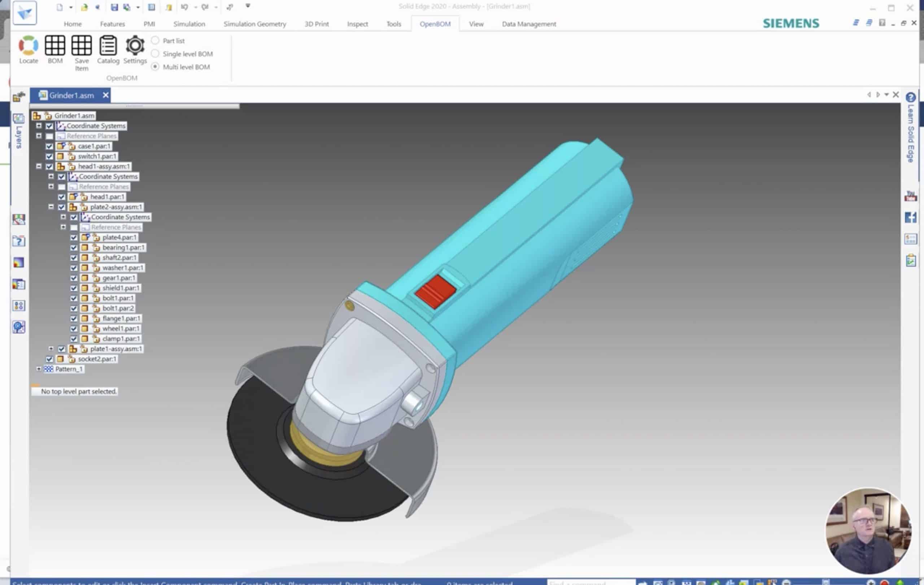The image size is (924, 585).
Task: Select the Part list radio option
Action: point(155,40)
